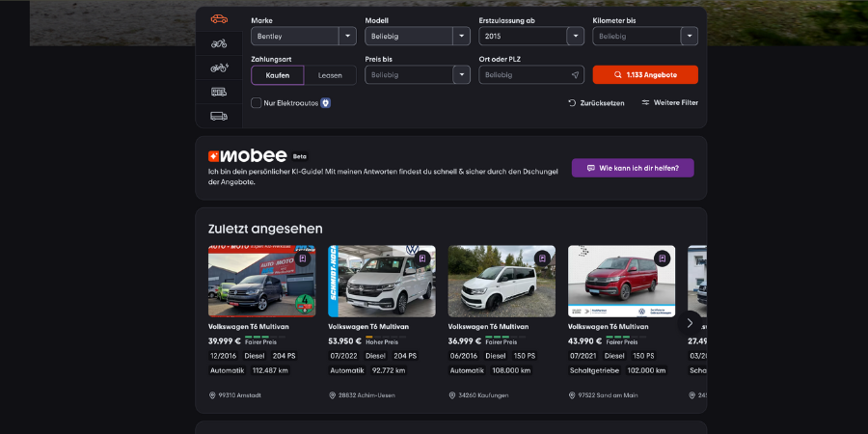
Task: Select Leasen payment type
Action: (330, 75)
